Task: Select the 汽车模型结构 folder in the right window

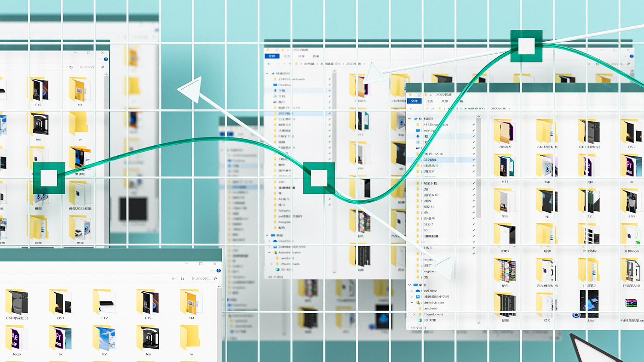Action: pos(547,273)
